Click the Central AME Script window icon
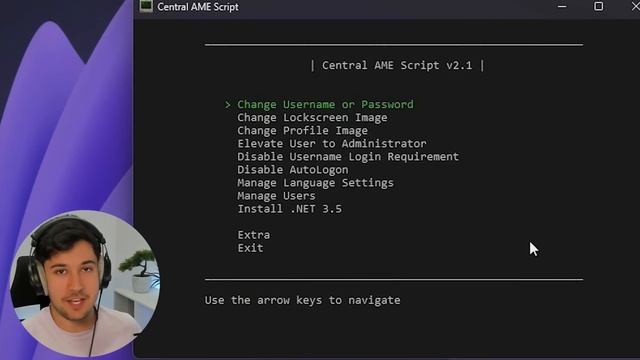 (146, 6)
